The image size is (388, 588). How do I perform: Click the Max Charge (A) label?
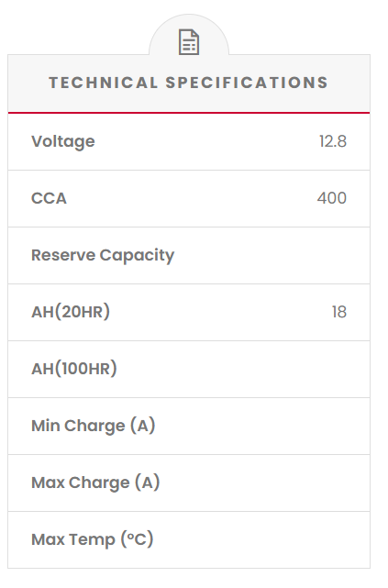(x=95, y=483)
